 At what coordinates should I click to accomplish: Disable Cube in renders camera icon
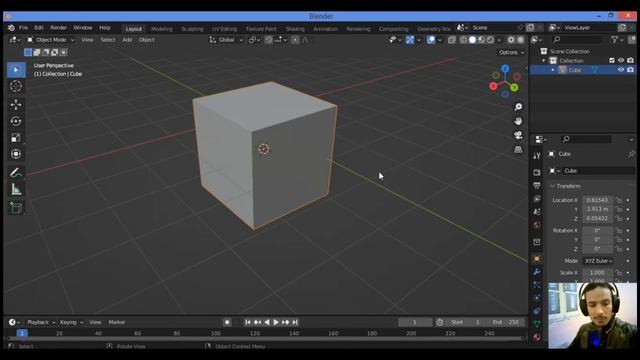[x=630, y=70]
